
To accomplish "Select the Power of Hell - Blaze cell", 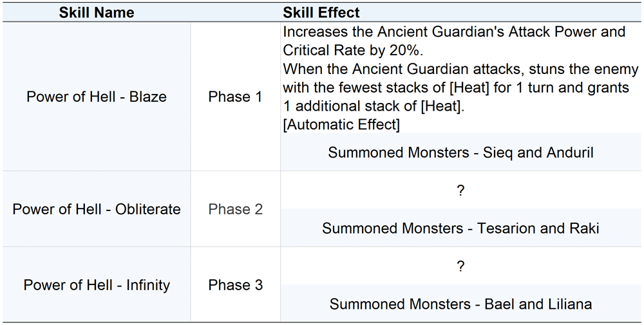I will [x=97, y=97].
